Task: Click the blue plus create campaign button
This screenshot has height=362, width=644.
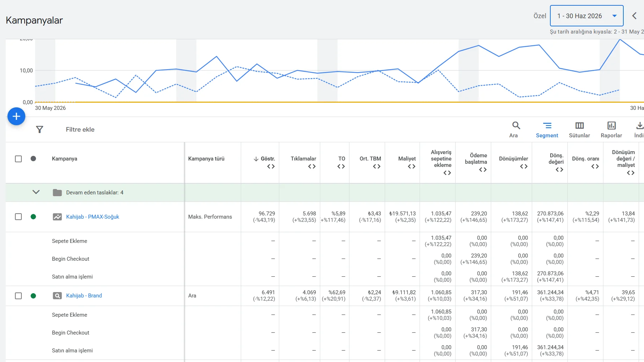Action: [x=16, y=116]
